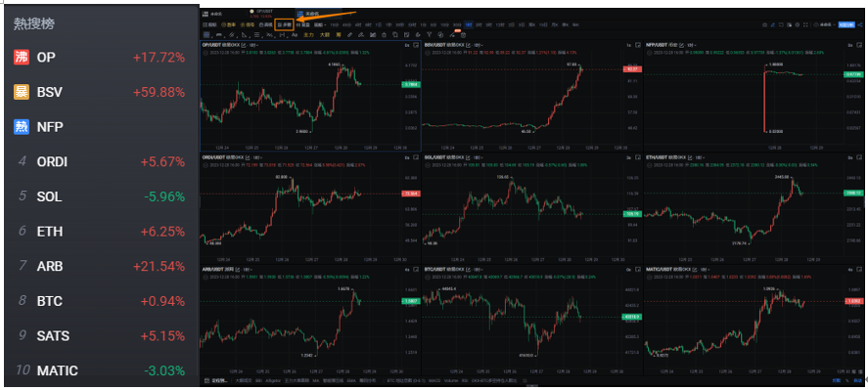Select the horizontal line drawing tool

click(x=218, y=35)
